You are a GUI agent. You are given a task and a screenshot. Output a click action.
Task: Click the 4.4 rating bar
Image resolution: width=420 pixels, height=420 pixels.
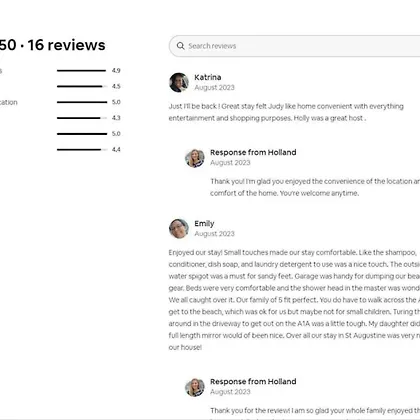(82, 150)
